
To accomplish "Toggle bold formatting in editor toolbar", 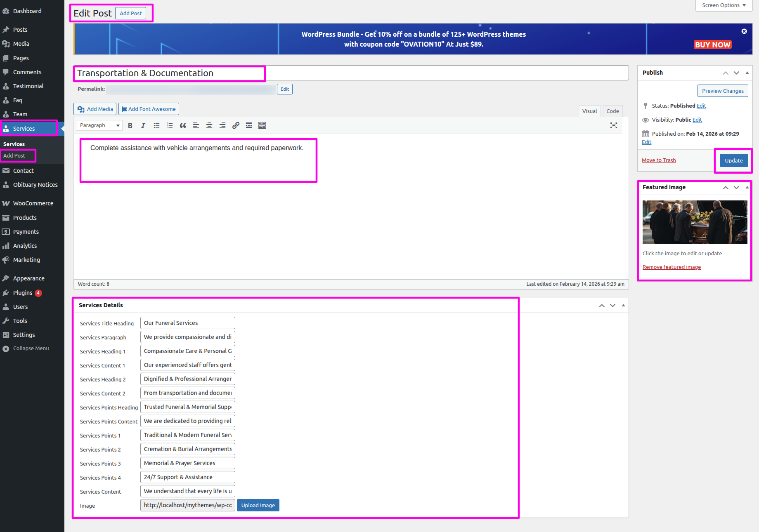I will [130, 126].
